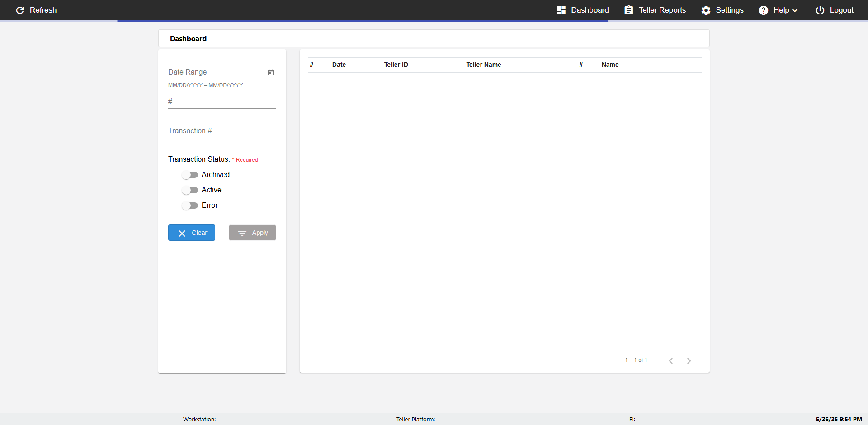Click the Apply filter button
868x425 pixels.
point(252,233)
